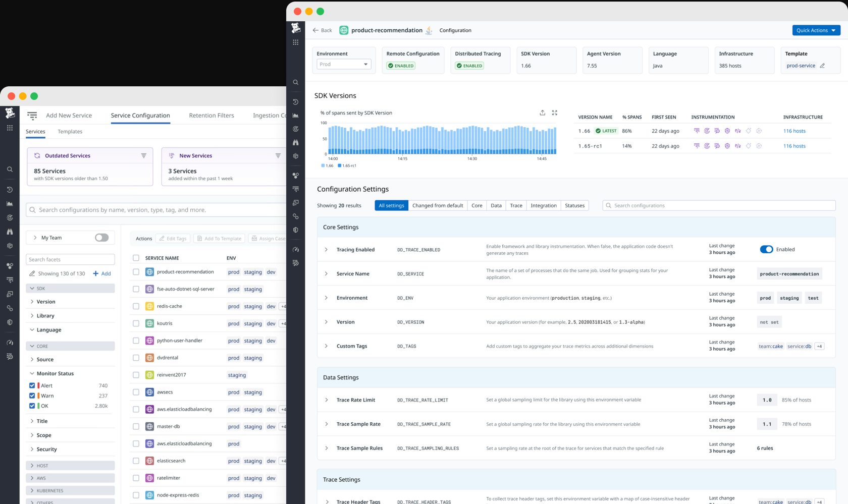Check select-all box next to SERVICE NAME
This screenshot has height=504, width=848.
[x=136, y=258]
